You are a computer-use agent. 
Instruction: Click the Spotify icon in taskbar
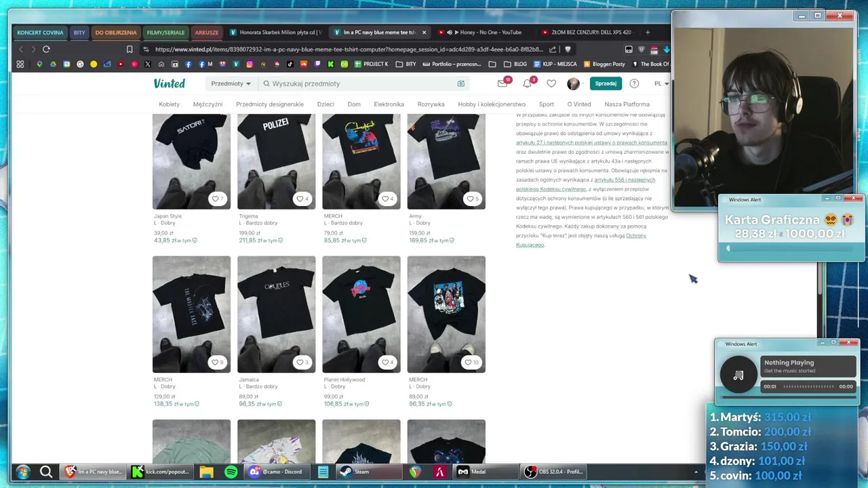pyautogui.click(x=231, y=472)
